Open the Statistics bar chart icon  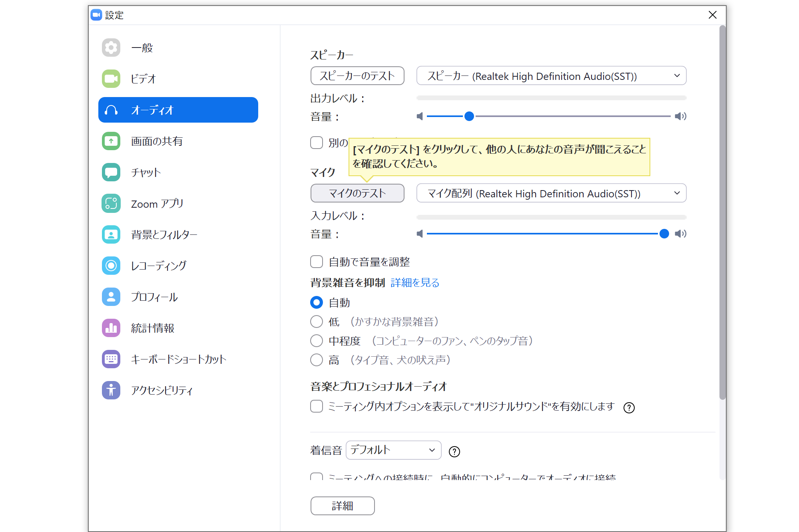point(111,328)
